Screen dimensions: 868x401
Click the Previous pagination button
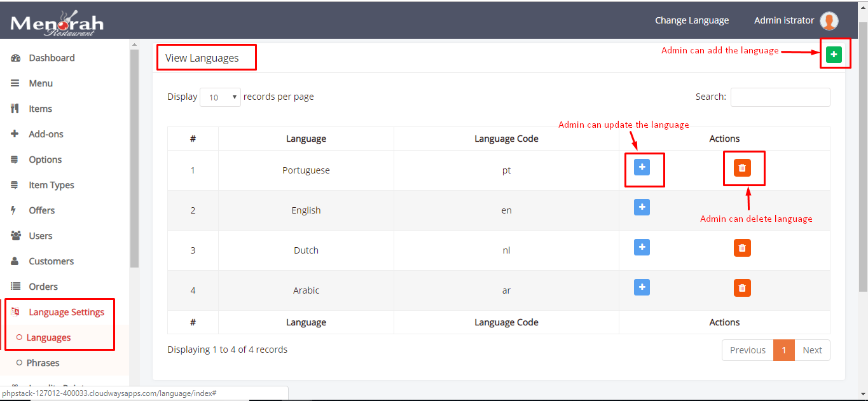coord(747,350)
